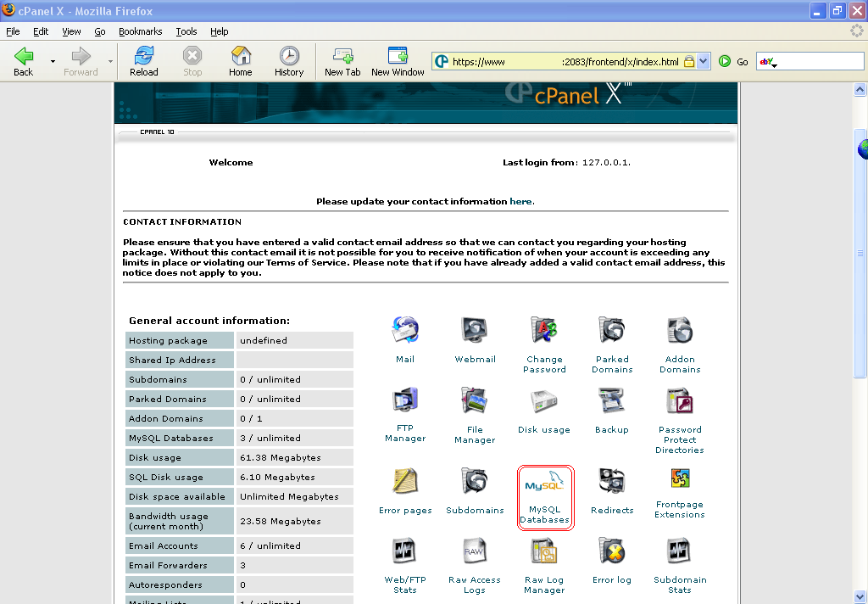
Task: Open the History toolbar button
Action: (289, 62)
